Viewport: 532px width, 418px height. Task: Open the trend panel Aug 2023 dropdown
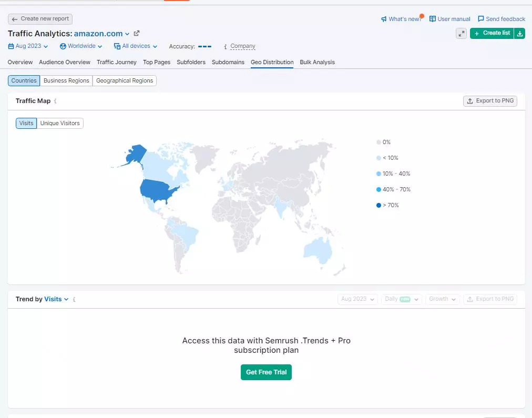pos(357,299)
